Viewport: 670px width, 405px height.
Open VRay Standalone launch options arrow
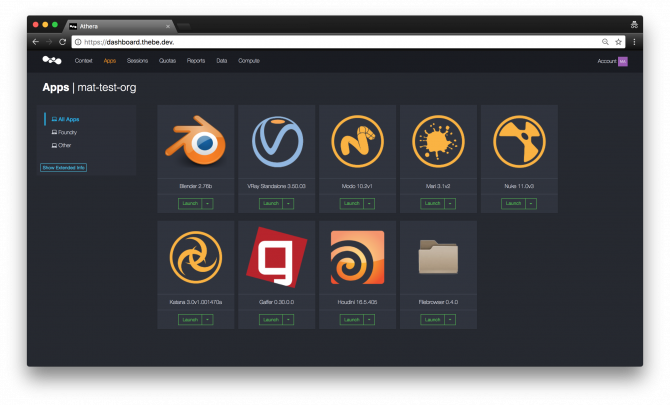pos(288,204)
